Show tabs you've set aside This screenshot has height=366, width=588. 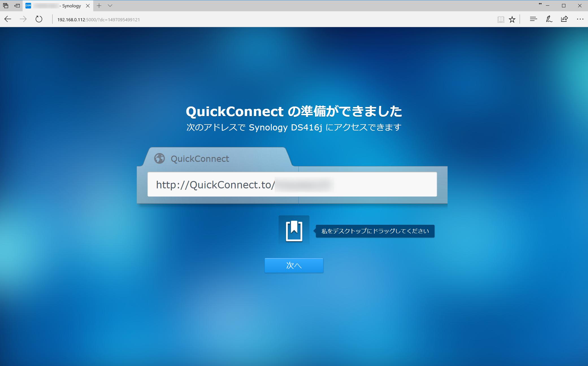(x=6, y=6)
